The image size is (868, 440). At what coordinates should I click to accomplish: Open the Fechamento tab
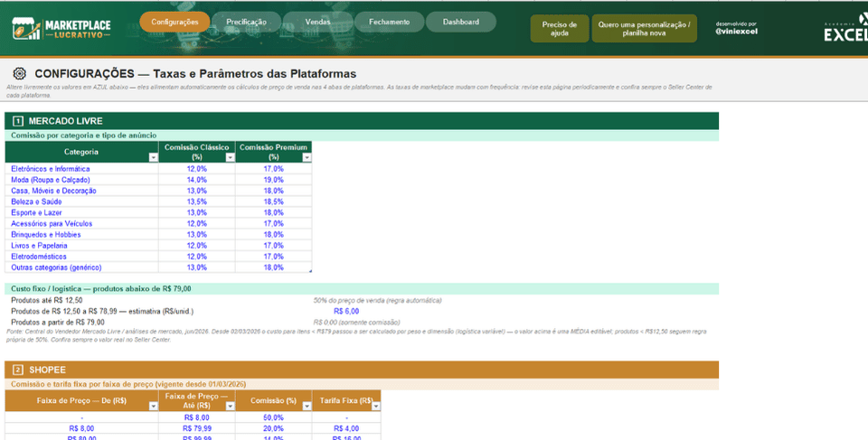[389, 23]
